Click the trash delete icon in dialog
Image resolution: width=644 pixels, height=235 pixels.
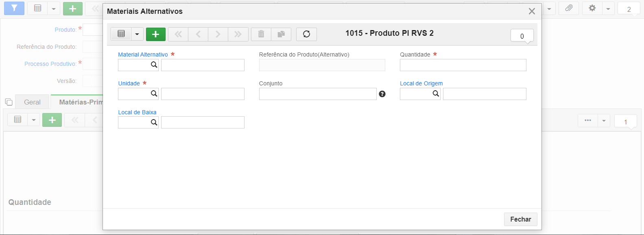[x=261, y=34]
